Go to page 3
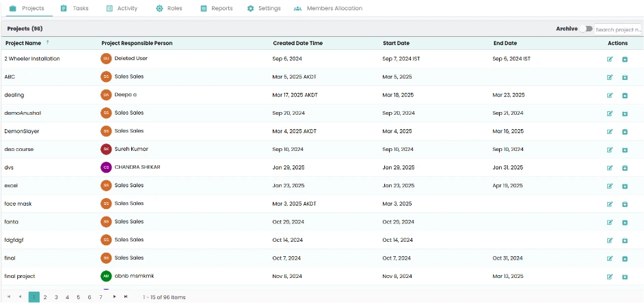 pos(56,297)
